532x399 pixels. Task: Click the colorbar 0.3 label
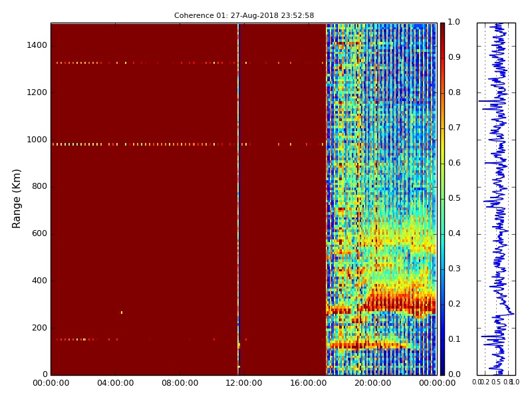[x=454, y=269]
